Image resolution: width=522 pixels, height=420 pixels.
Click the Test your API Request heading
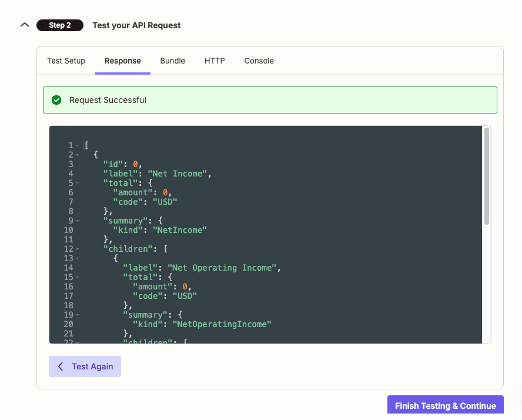click(x=136, y=25)
